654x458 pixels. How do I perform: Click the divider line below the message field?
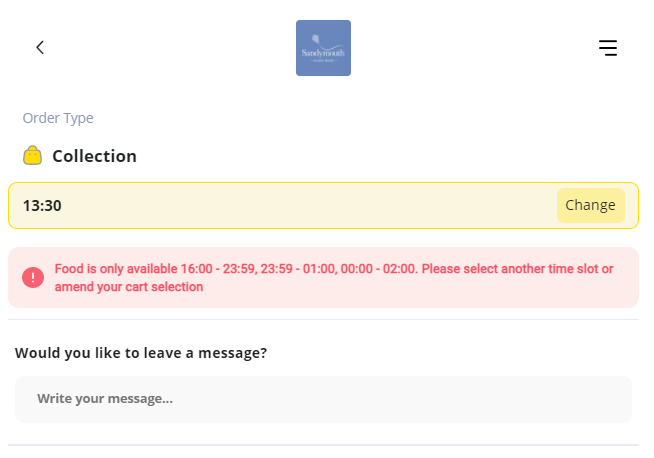[323, 445]
